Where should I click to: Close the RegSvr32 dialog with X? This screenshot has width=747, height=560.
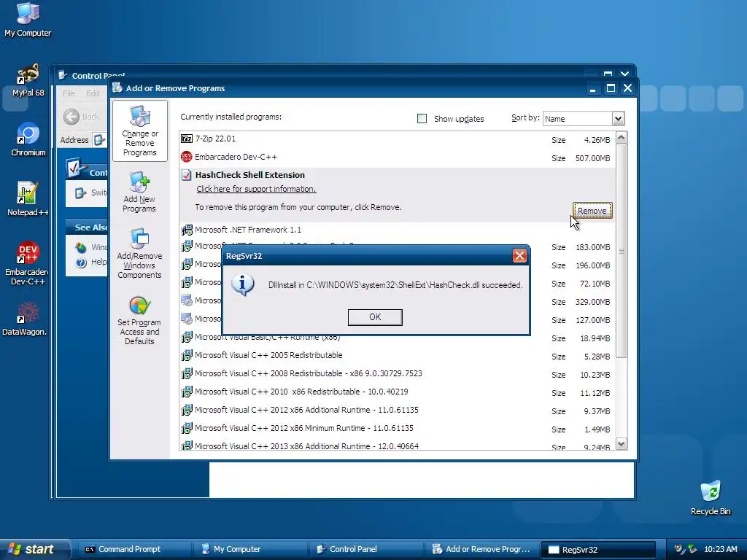(x=519, y=256)
